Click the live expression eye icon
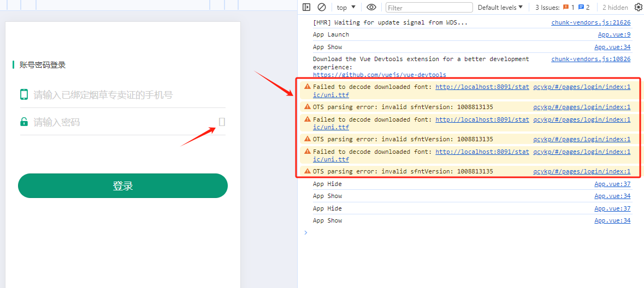Viewport: 644px width, 288px height. pyautogui.click(x=371, y=7)
